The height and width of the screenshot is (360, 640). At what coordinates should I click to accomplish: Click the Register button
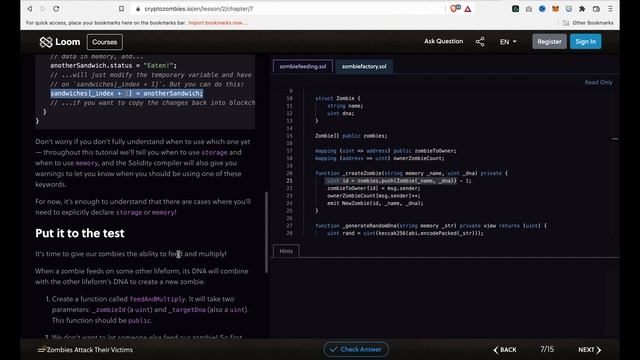click(549, 42)
